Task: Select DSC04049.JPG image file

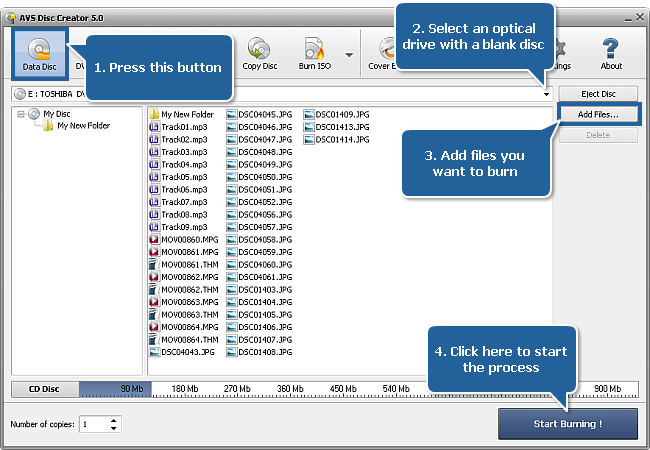Action: click(260, 165)
